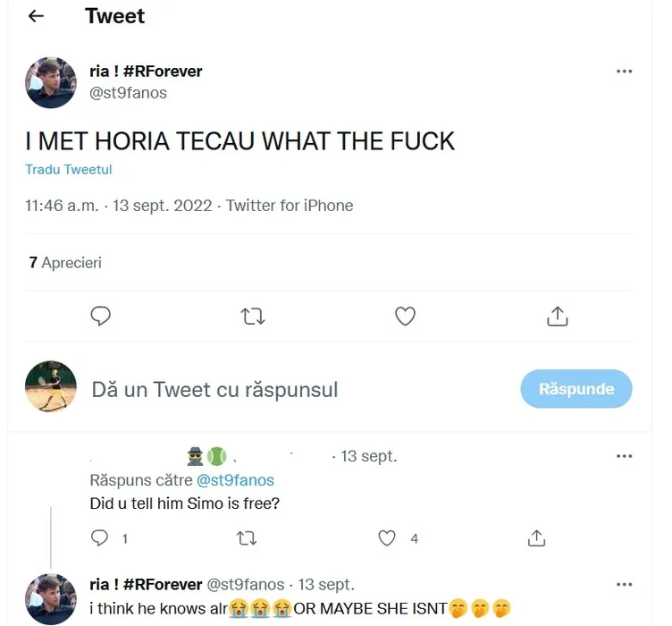Click the Tradu Tweetul link
The image size is (672, 626).
tap(68, 169)
